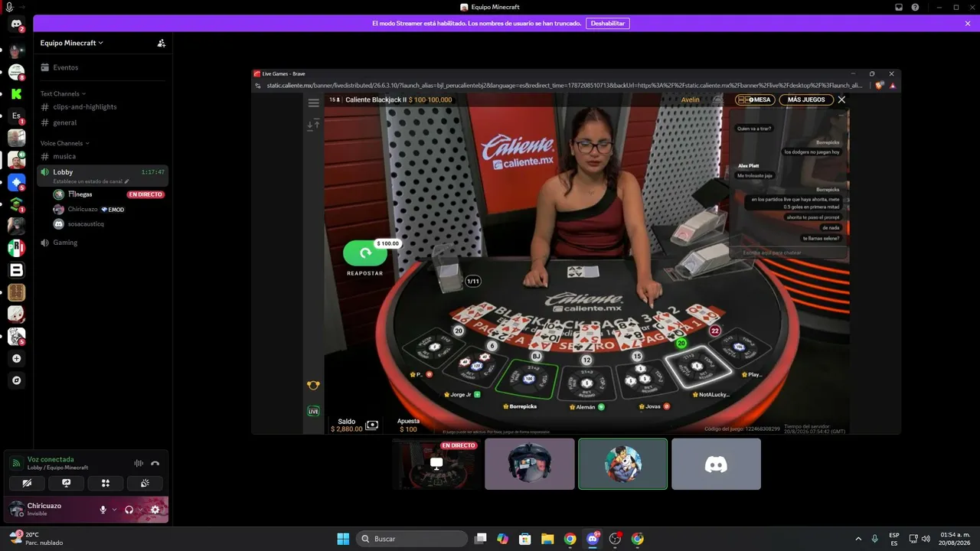Open the MÁS JUEGOS button
The height and width of the screenshot is (551, 980).
[806, 99]
